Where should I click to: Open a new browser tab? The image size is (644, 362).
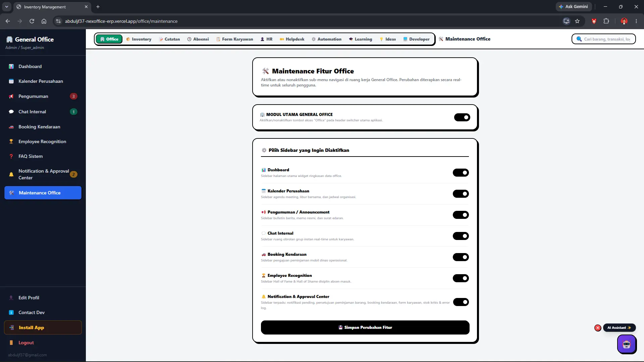pos(98,7)
